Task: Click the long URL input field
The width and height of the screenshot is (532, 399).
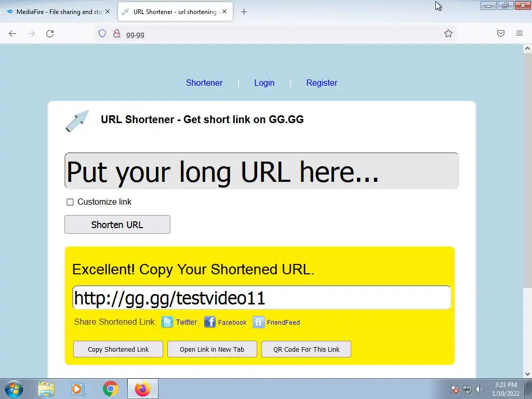Action: tap(262, 170)
